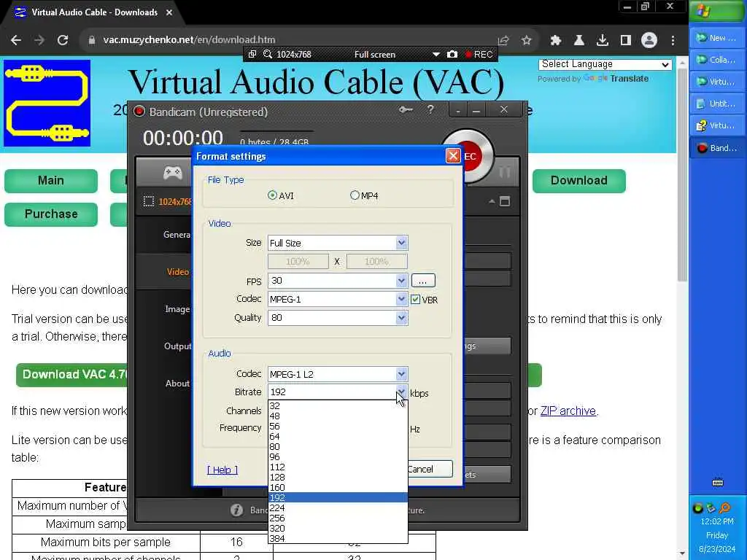The height and width of the screenshot is (560, 747).
Task: Open the video Codec dropdown showing MPEG-1
Action: pos(401,299)
